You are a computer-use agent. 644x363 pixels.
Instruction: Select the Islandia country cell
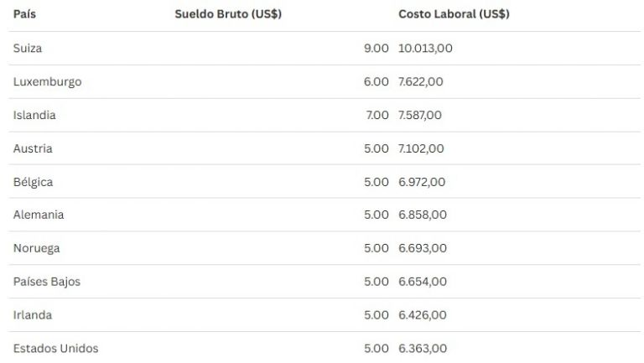(34, 115)
